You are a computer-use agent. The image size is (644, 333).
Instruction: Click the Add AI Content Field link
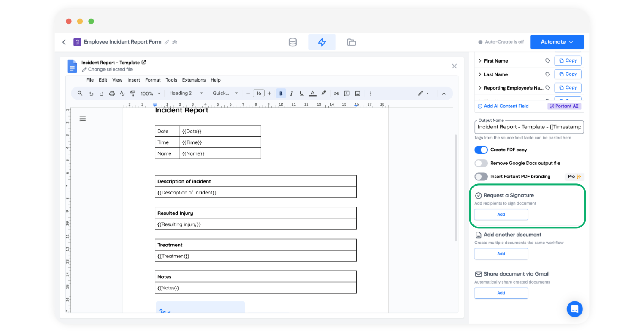pyautogui.click(x=506, y=106)
